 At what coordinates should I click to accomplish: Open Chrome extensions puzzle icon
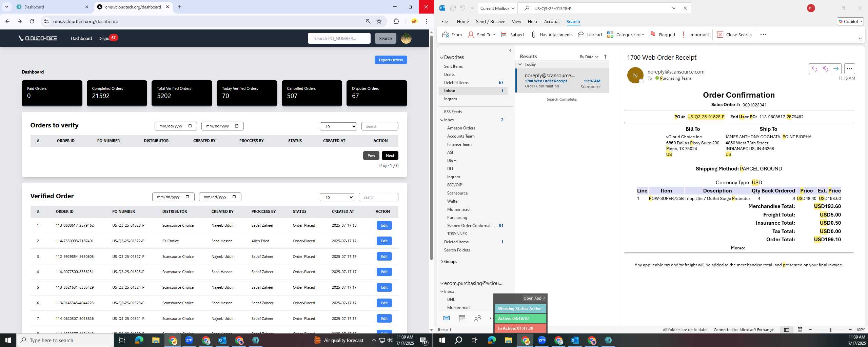[x=396, y=21]
